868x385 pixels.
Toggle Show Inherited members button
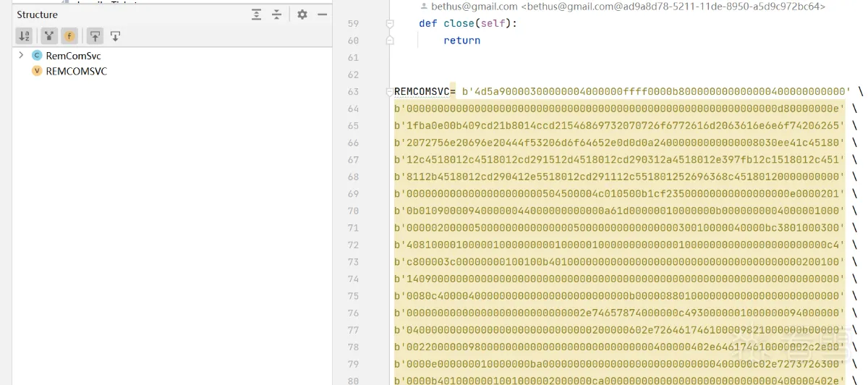pyautogui.click(x=49, y=35)
